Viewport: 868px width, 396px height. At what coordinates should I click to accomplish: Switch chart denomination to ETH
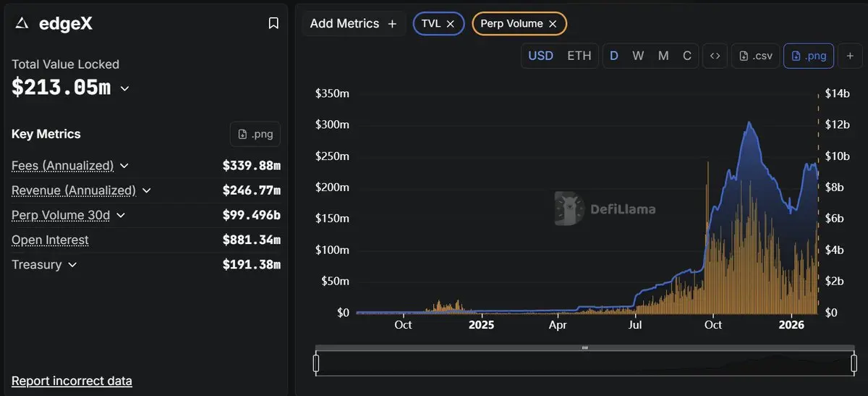coord(579,56)
